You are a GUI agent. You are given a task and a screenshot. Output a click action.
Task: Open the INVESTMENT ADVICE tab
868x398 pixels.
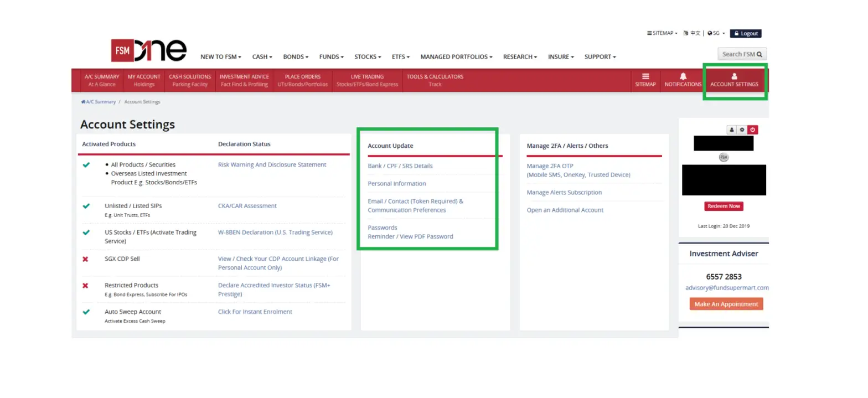pyautogui.click(x=244, y=80)
